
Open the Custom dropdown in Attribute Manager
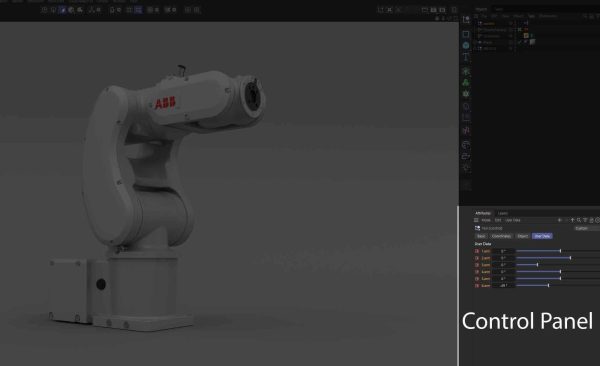[x=587, y=228]
